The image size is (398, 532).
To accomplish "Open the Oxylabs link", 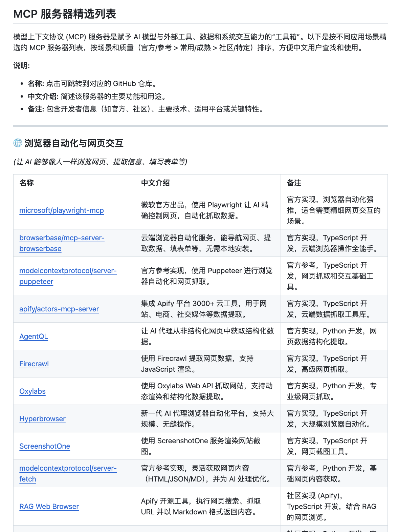I will pos(32,391).
